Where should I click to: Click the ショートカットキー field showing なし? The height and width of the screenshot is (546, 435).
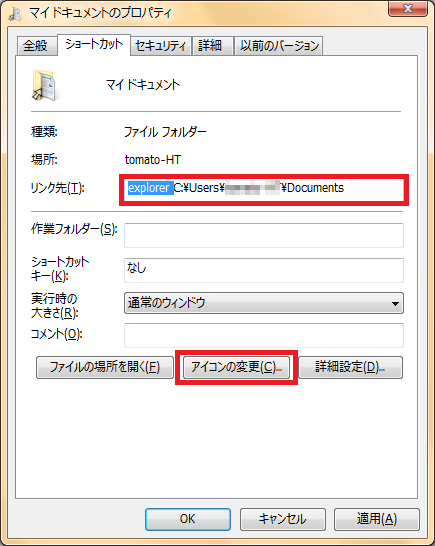264,270
